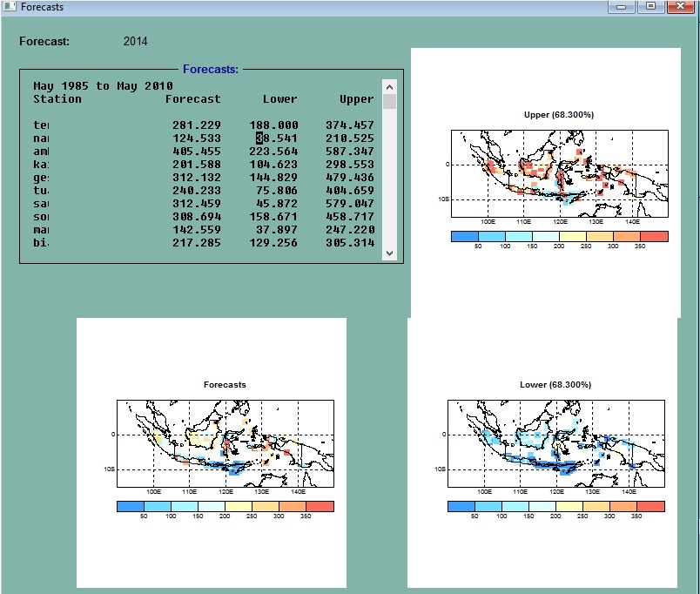Screen dimensions: 700x594
Task: Maximize the Forecasts window
Action: pyautogui.click(x=650, y=6)
